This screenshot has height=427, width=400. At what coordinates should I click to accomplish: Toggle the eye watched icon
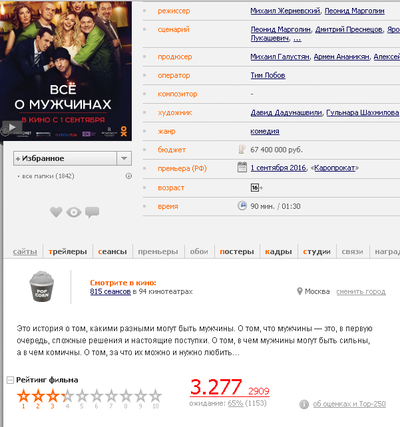click(74, 212)
